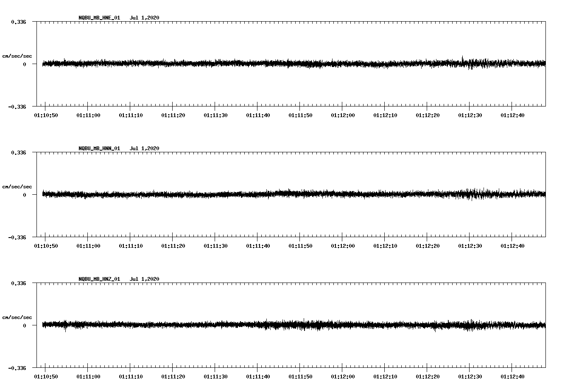Choose 01:12:20 time label on HNZ plot

pyautogui.click(x=428, y=377)
